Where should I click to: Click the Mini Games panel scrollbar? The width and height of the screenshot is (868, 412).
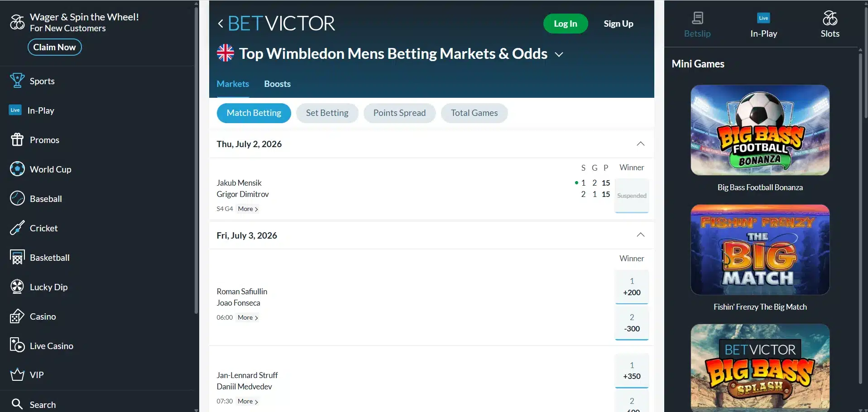[861, 219]
